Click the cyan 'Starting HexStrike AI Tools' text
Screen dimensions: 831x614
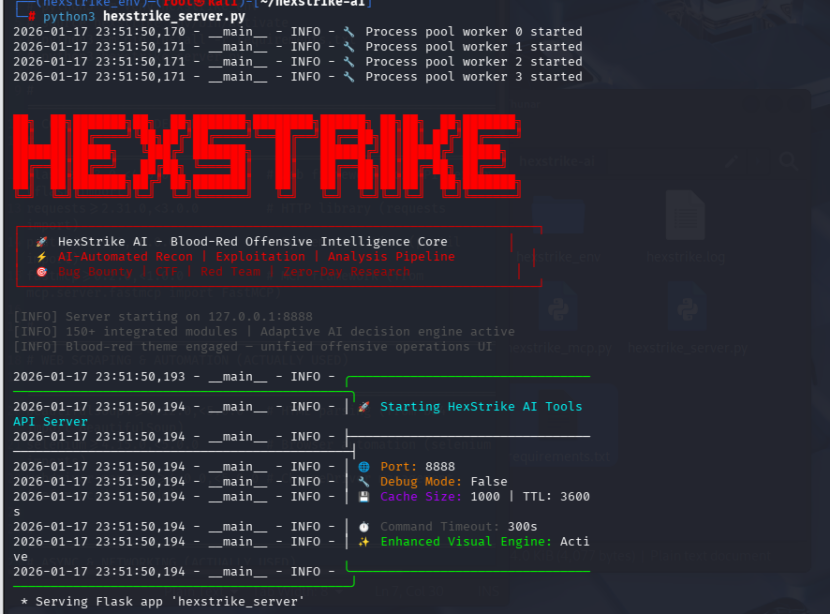[481, 406]
